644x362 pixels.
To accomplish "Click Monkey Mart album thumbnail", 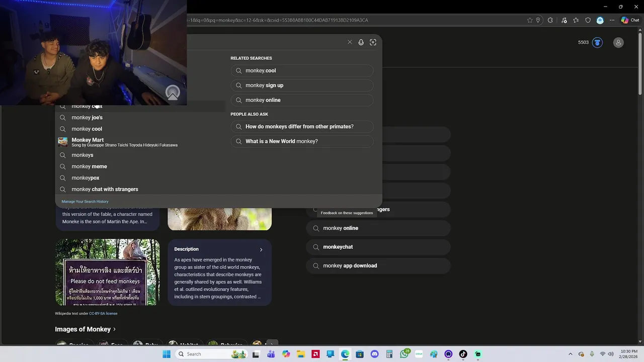I will (62, 142).
